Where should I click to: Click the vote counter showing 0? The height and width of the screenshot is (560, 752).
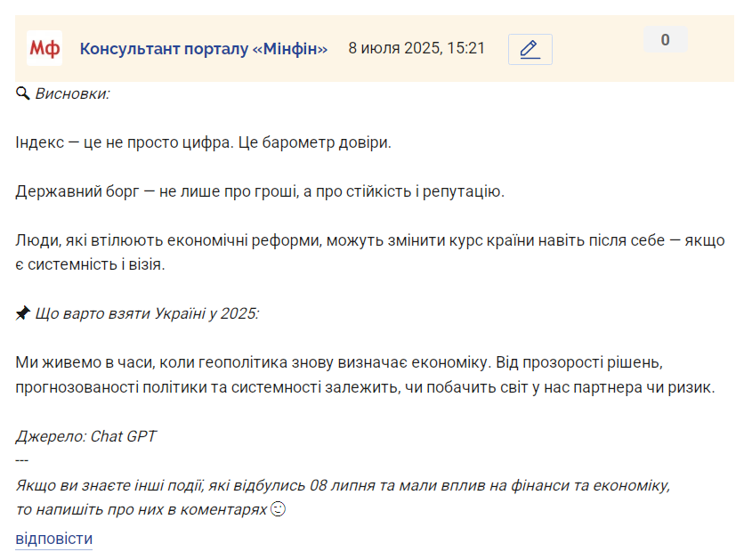[x=665, y=39]
